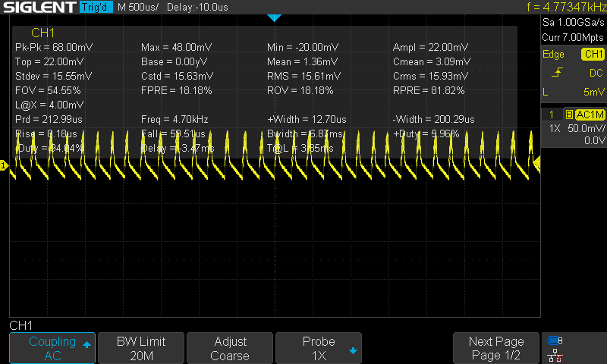Click the M 500us/ timebase readout

(x=138, y=7)
